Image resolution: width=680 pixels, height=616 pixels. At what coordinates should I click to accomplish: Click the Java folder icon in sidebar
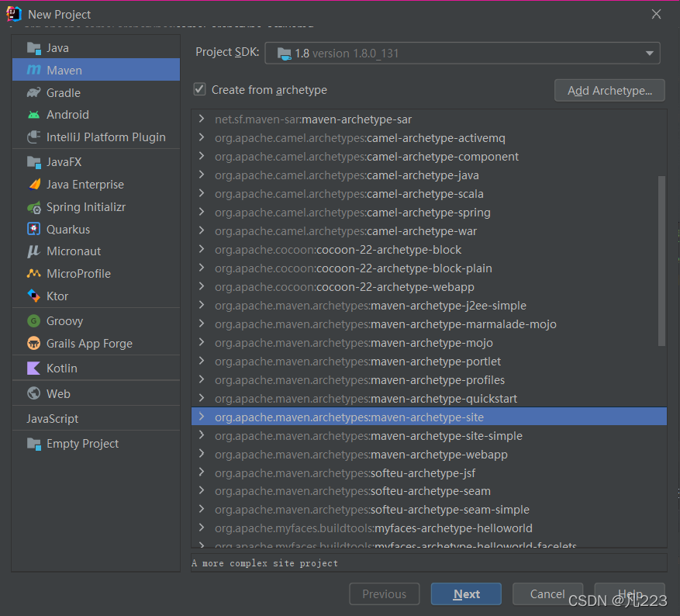[x=34, y=48]
